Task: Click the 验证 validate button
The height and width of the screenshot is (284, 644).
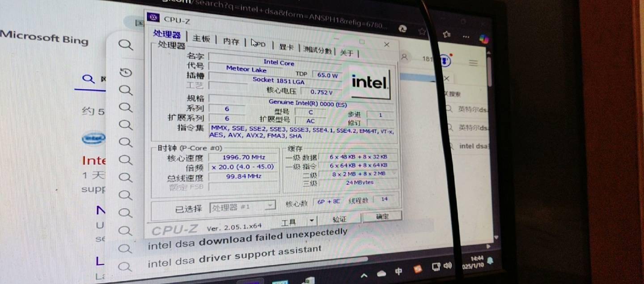Action: tap(340, 219)
